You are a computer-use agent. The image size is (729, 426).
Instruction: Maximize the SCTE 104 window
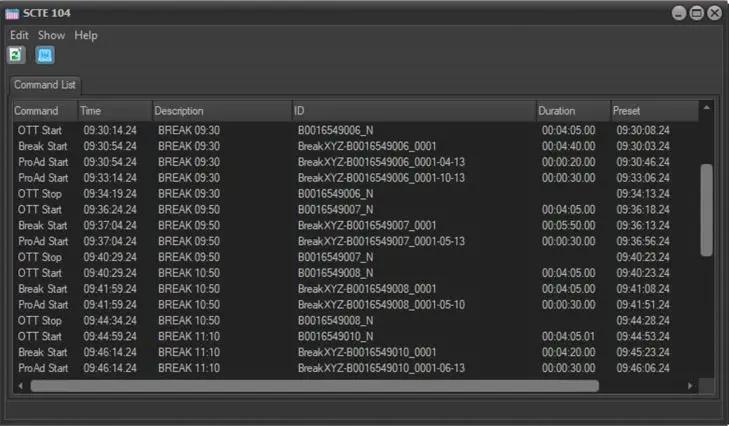(x=696, y=13)
